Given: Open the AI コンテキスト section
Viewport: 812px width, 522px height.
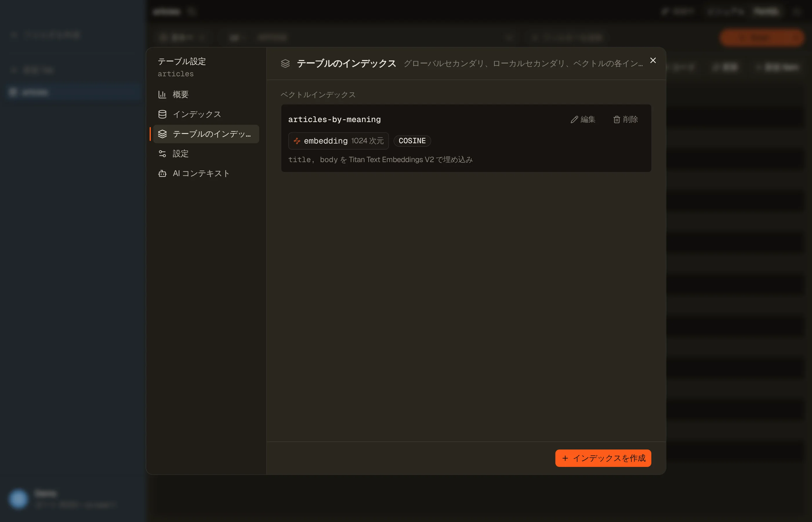Looking at the screenshot, I should [x=206, y=173].
